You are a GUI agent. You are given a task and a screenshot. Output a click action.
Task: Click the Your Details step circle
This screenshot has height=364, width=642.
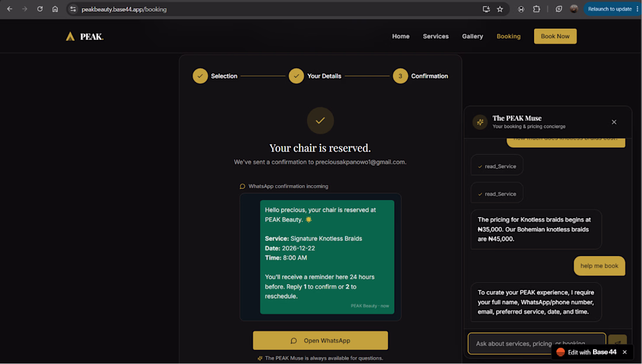[x=296, y=76]
